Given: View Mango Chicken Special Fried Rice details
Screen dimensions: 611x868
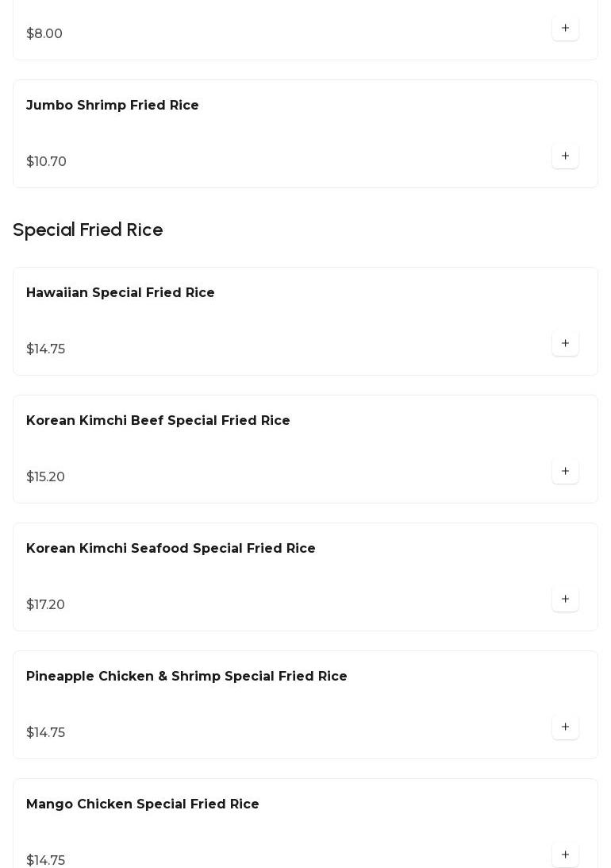Looking at the screenshot, I should click(x=143, y=804).
